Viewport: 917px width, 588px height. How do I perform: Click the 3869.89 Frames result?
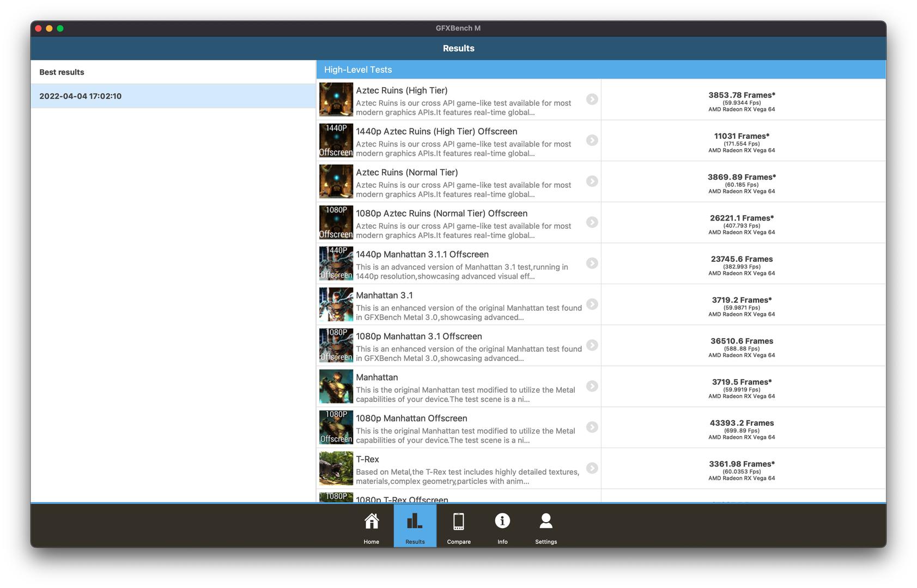[x=742, y=177]
